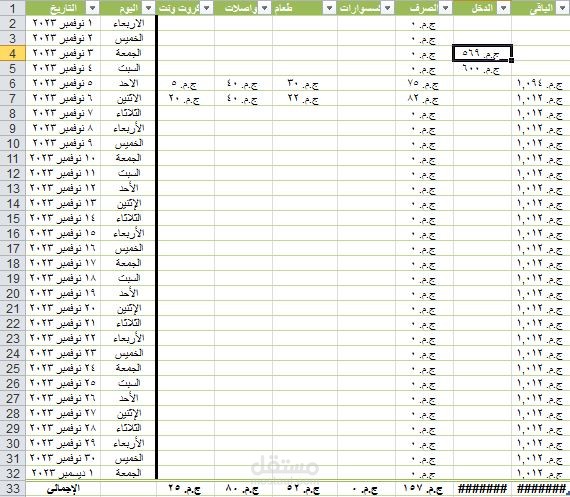Select the total cell showing ٥٢ ج.م

tap(305, 489)
